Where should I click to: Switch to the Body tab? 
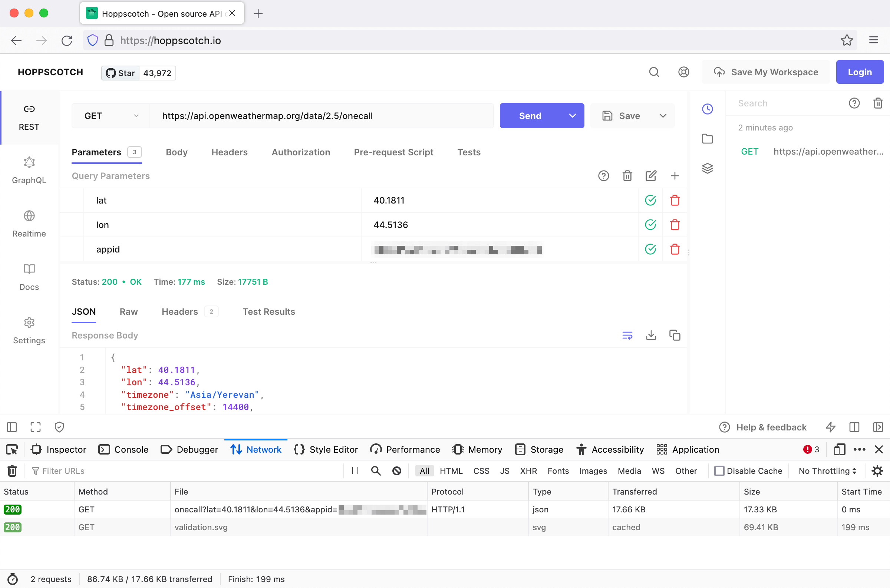pos(177,152)
